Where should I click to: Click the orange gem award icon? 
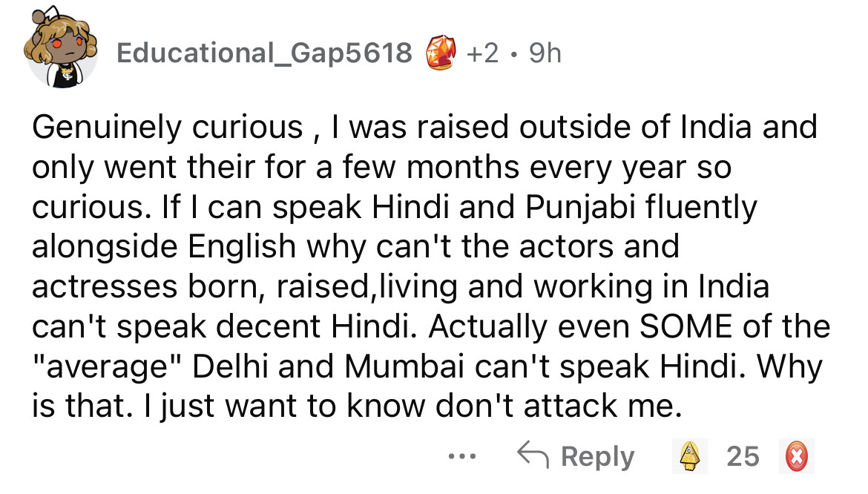coord(442,53)
